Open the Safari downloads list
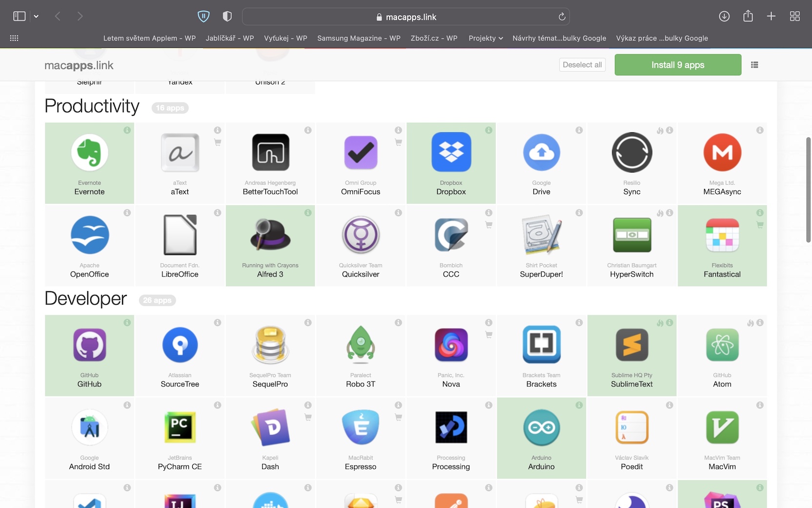 [x=724, y=17]
